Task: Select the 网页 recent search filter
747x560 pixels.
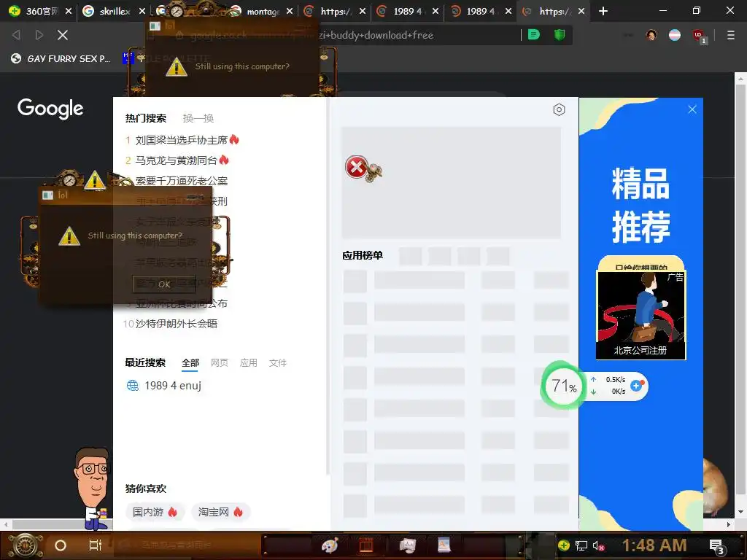Action: coord(219,363)
